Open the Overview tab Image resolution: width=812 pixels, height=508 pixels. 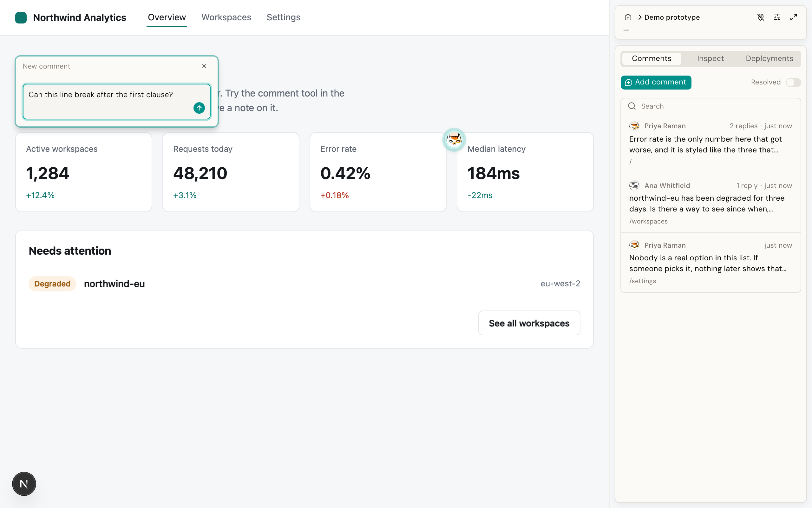coord(167,17)
